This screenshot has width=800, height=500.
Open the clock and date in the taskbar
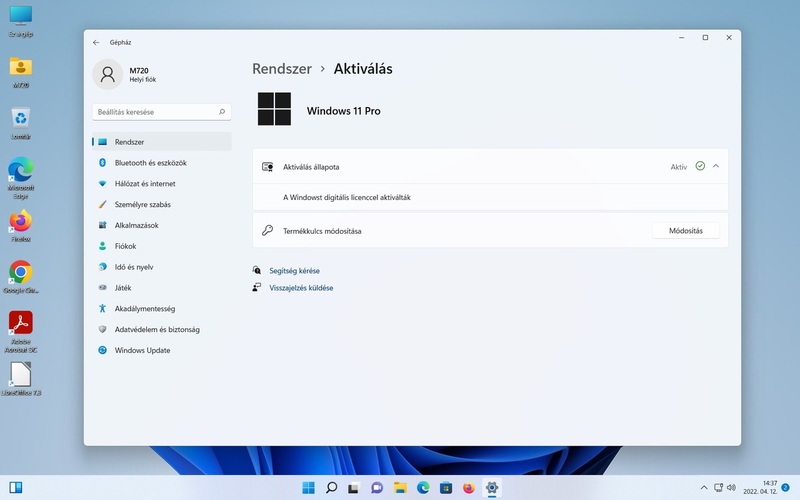[760, 488]
